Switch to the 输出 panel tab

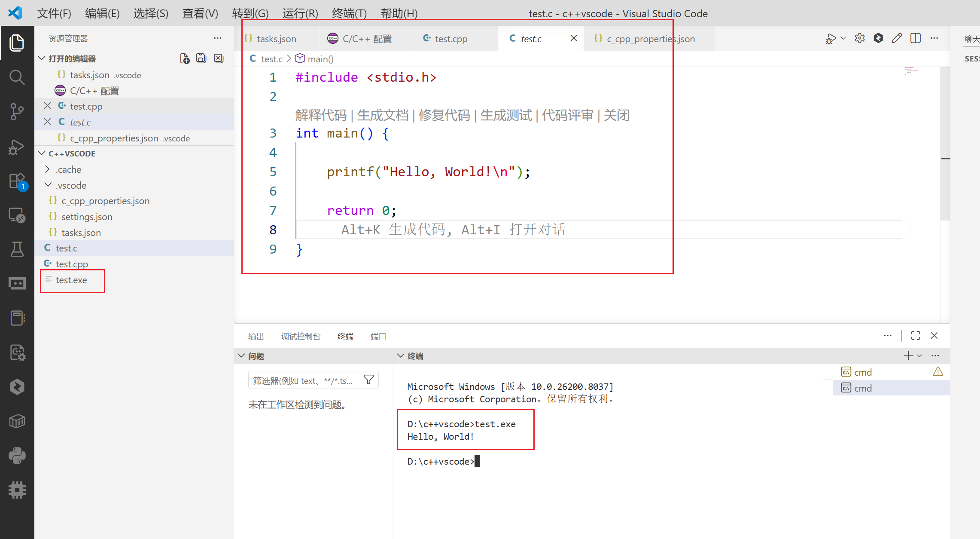click(x=256, y=336)
